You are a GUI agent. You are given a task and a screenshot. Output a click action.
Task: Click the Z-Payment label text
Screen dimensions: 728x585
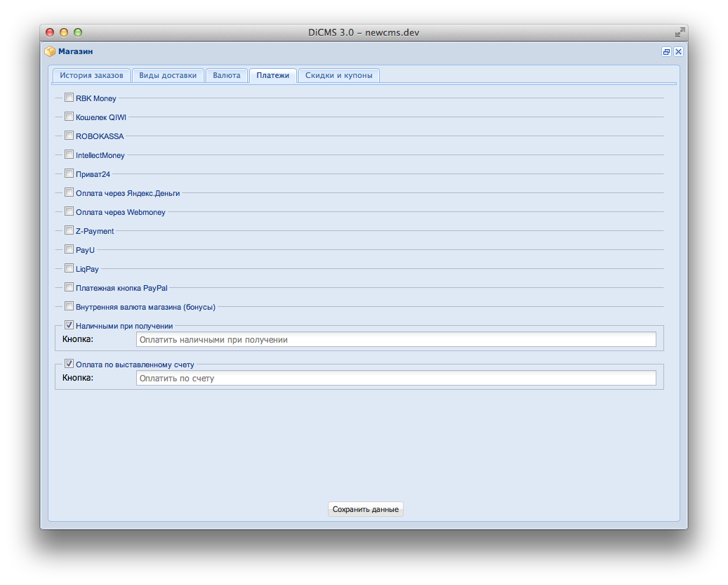click(x=95, y=231)
